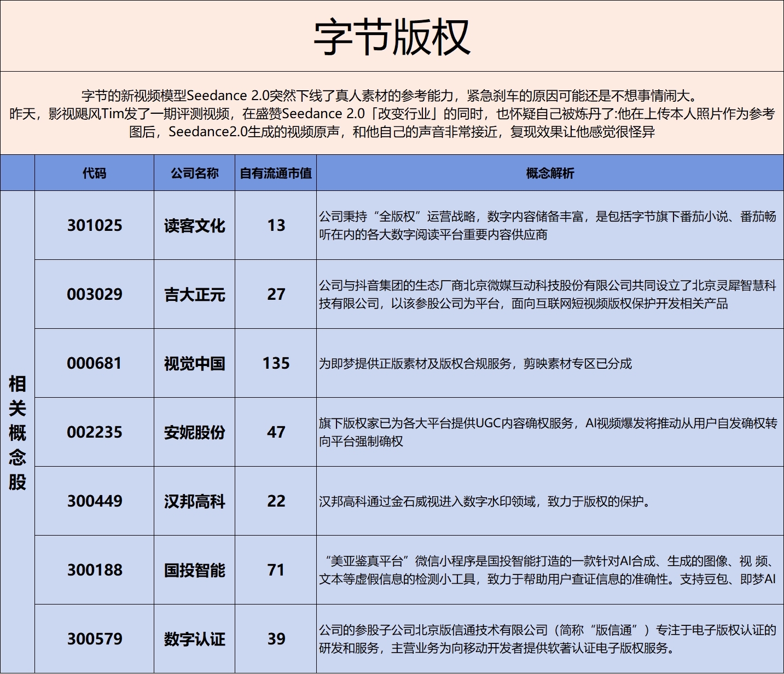Viewport: 784px width, 674px height.
Task: Click stock code 301025
Action: click(95, 225)
